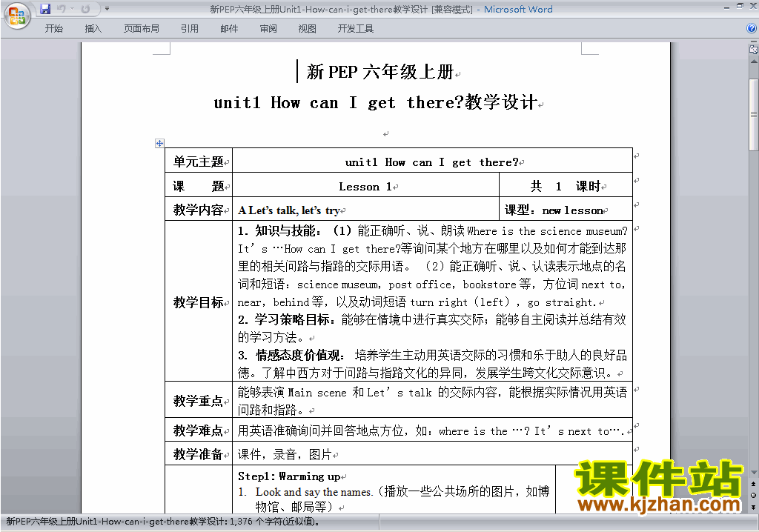This screenshot has width=759, height=532.
Task: Click the '课型: new lesson' cell
Action: pyautogui.click(x=566, y=210)
